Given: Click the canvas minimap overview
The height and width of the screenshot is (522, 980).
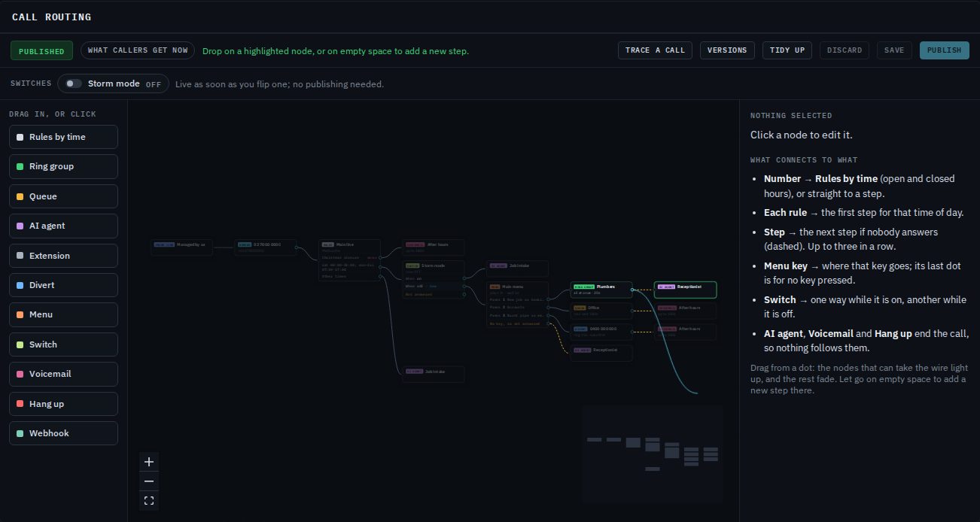Looking at the screenshot, I should (x=653, y=454).
